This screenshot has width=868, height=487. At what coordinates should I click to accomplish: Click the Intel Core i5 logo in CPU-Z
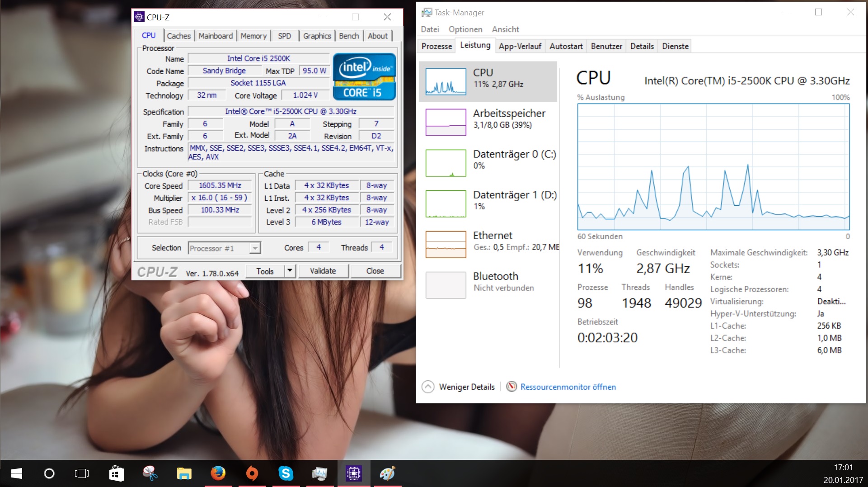click(364, 76)
